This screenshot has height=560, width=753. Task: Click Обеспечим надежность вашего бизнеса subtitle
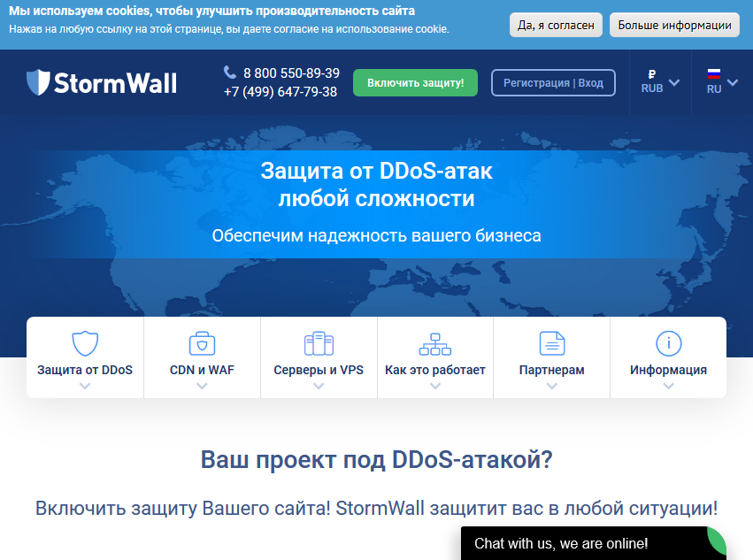(x=377, y=235)
